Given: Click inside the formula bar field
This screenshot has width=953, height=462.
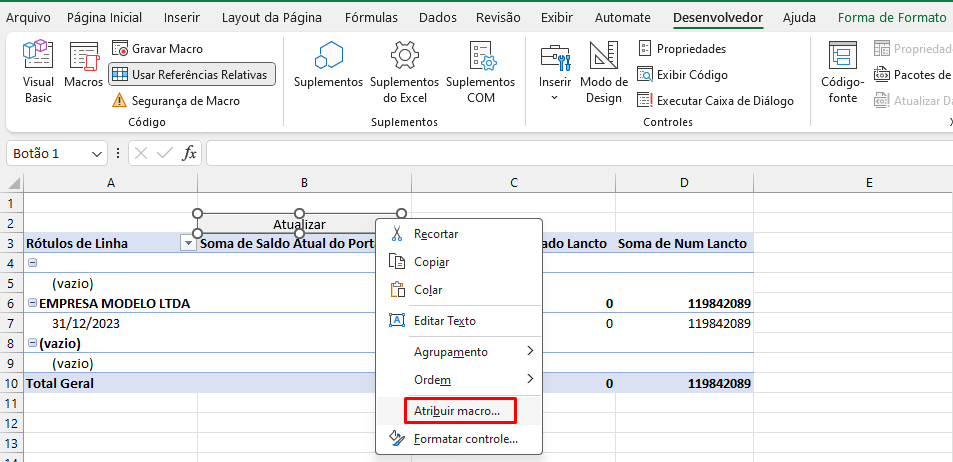Looking at the screenshot, I should coord(570,153).
